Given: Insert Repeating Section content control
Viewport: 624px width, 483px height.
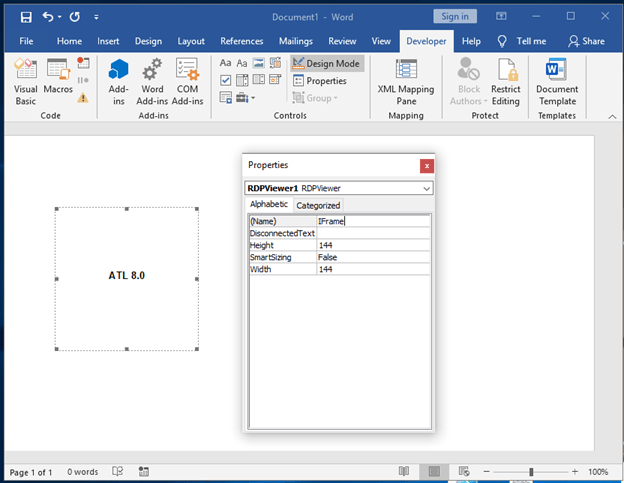Looking at the screenshot, I should click(x=225, y=97).
